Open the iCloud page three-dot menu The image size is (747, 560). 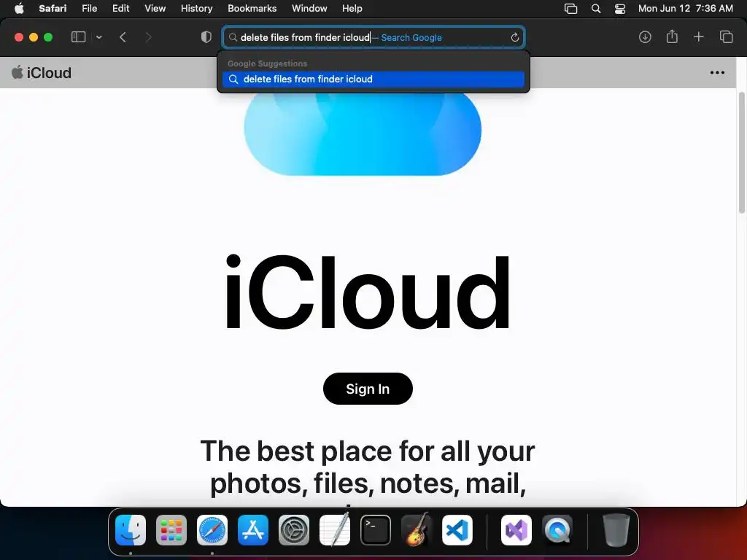click(717, 73)
